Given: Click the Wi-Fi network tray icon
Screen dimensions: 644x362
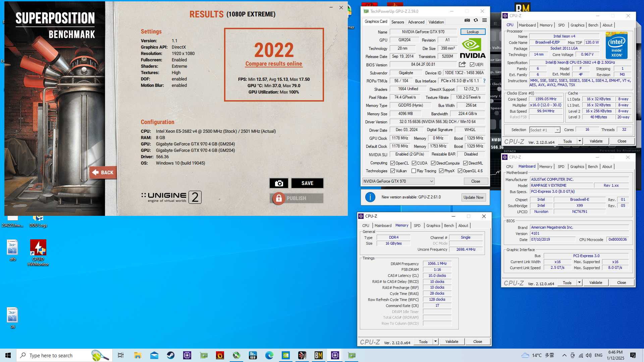Looking at the screenshot, I should pos(581,355).
